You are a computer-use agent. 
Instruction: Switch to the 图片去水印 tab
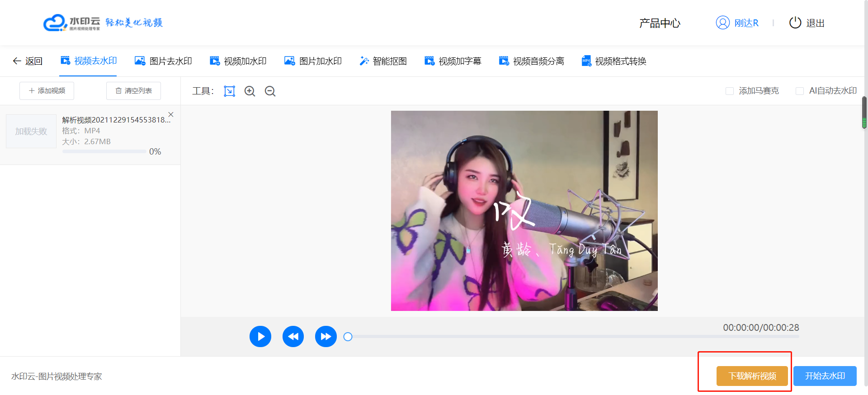pos(164,61)
